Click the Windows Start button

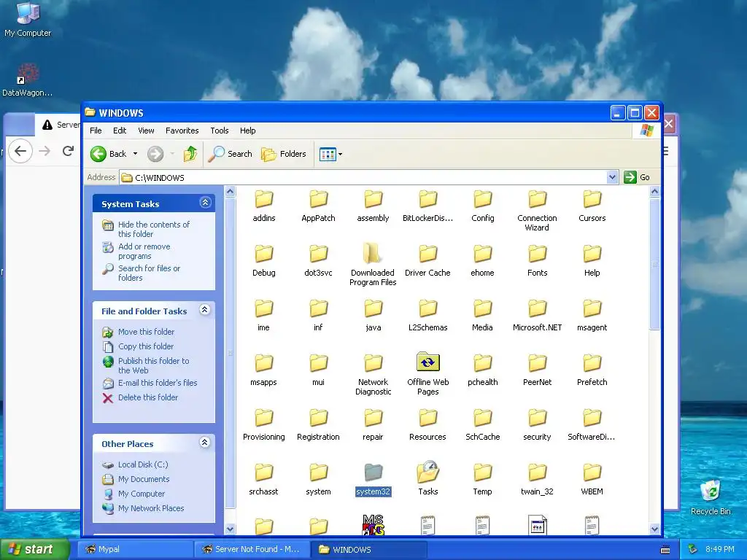[35, 549]
